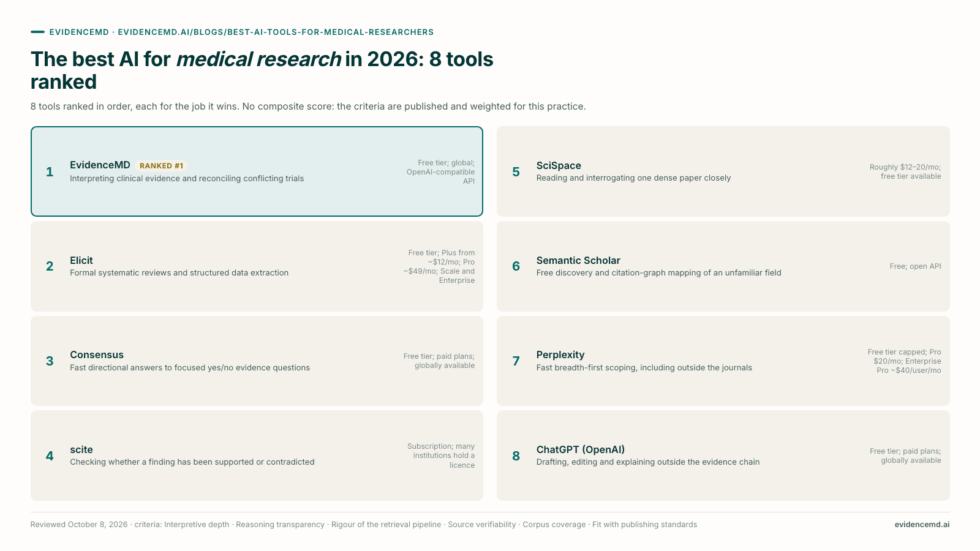Select the Perplexity tool name
Screen dimensions: 980x551
tap(560, 354)
